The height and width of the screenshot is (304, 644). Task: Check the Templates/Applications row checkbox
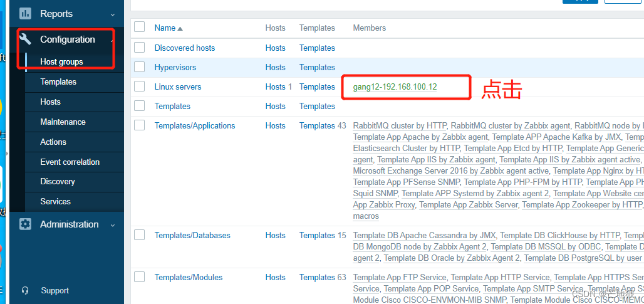pyautogui.click(x=140, y=125)
